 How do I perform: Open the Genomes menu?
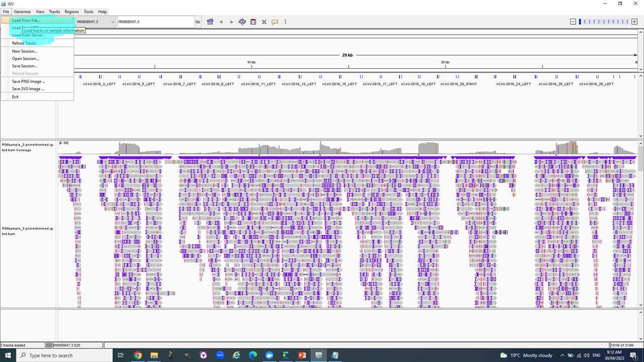click(22, 12)
